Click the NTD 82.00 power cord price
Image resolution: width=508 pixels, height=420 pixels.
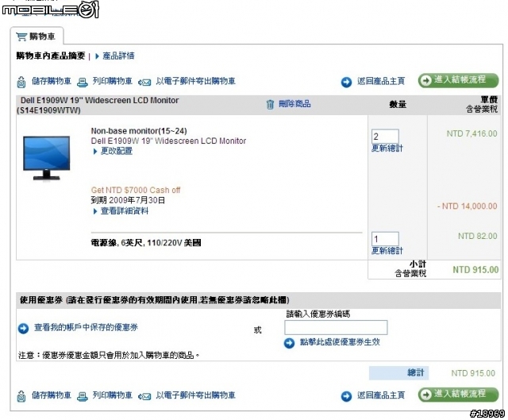(x=478, y=236)
